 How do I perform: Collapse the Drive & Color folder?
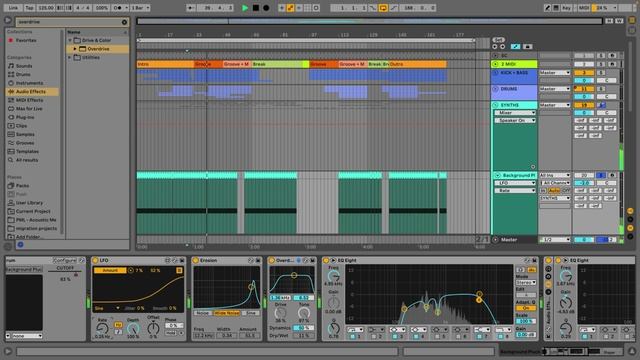click(x=70, y=40)
